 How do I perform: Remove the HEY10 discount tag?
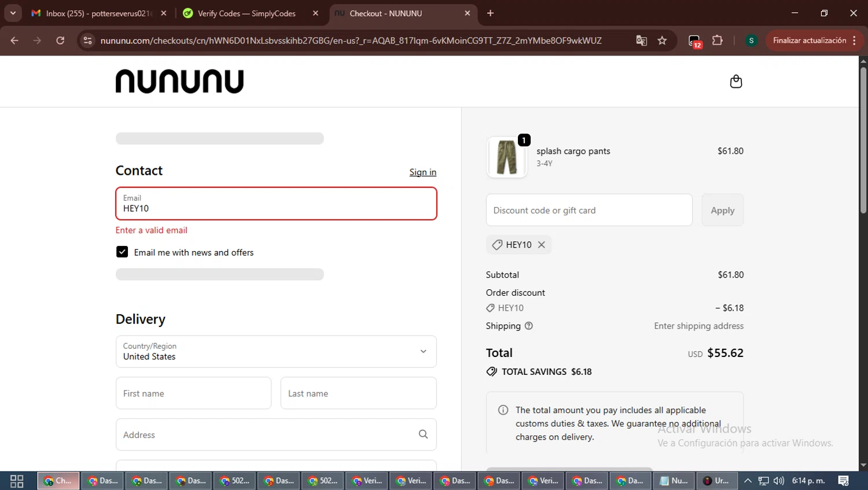click(542, 245)
